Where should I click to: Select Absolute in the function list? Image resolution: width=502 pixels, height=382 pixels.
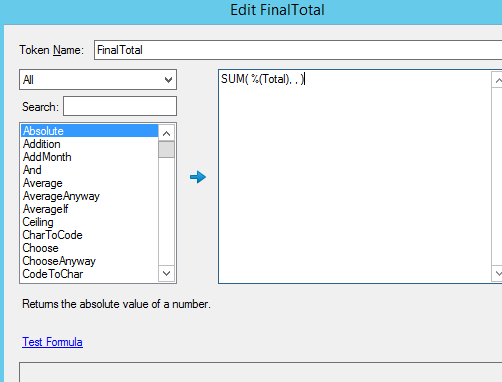point(89,131)
